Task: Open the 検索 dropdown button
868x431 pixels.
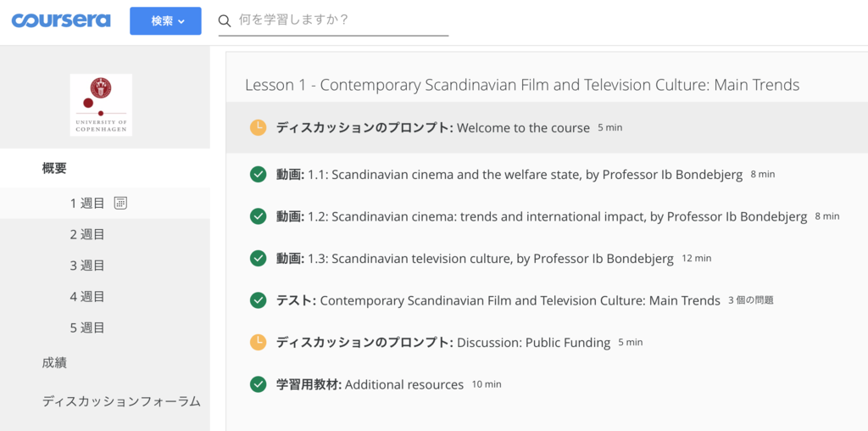Action: 165,21
